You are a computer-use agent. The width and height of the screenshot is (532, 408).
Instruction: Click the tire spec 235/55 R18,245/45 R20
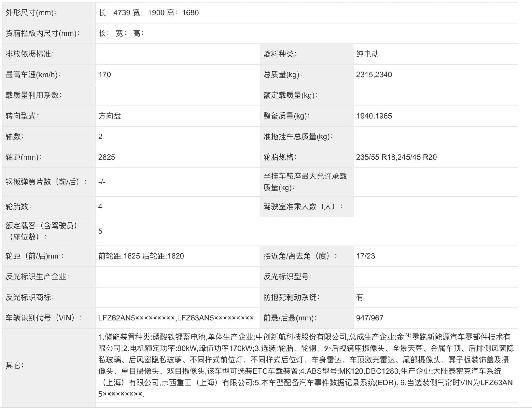click(396, 157)
